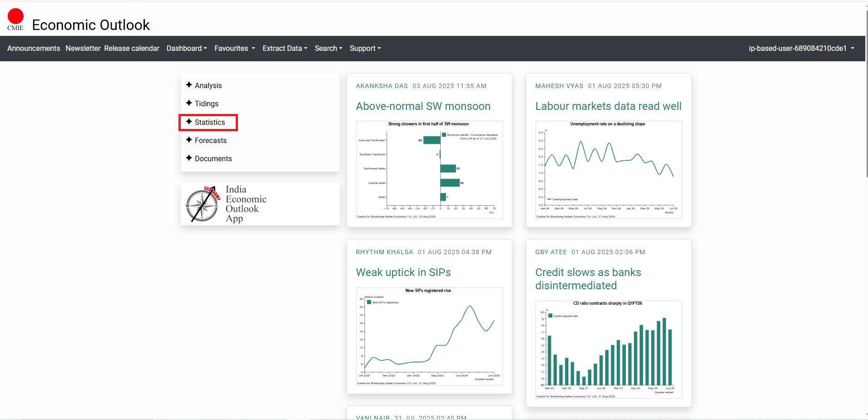Click the star icon beside Documents

[x=189, y=158]
